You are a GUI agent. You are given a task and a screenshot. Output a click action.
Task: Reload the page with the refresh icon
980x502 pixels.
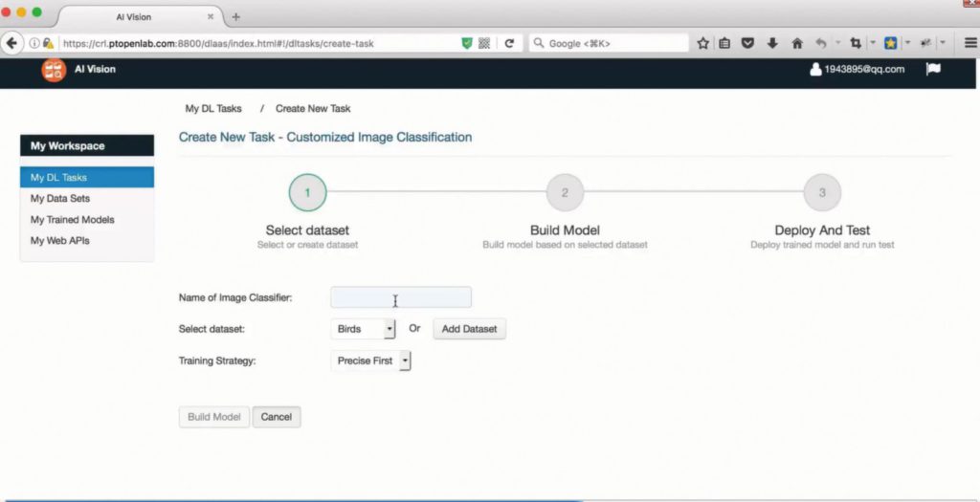[509, 43]
